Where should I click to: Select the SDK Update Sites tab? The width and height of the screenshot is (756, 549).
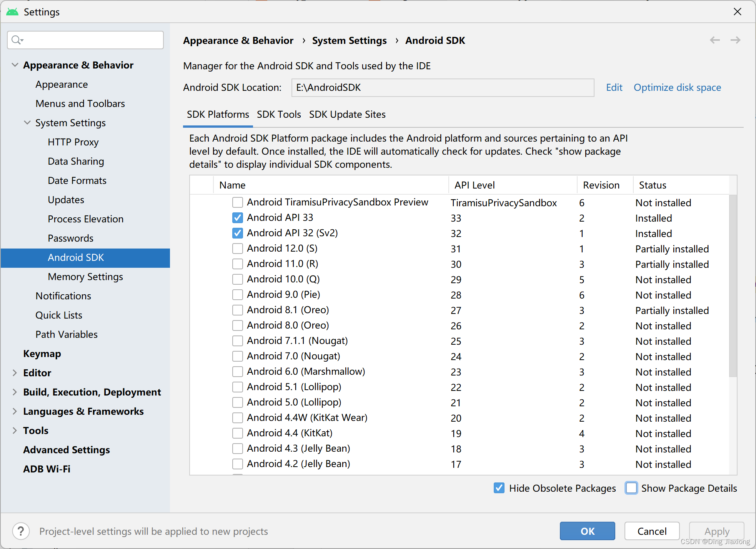pyautogui.click(x=347, y=115)
